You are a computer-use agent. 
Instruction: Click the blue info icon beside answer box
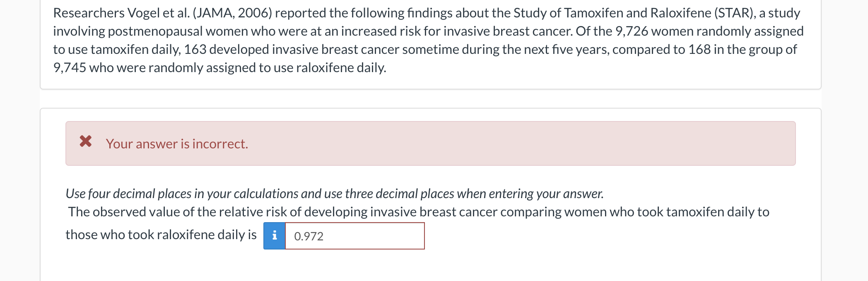click(x=274, y=236)
